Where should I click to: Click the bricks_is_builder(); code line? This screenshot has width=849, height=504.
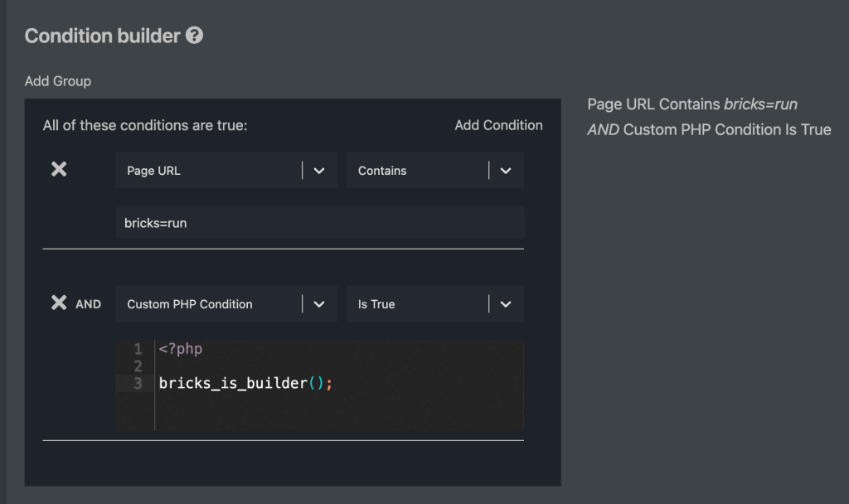[x=245, y=383]
